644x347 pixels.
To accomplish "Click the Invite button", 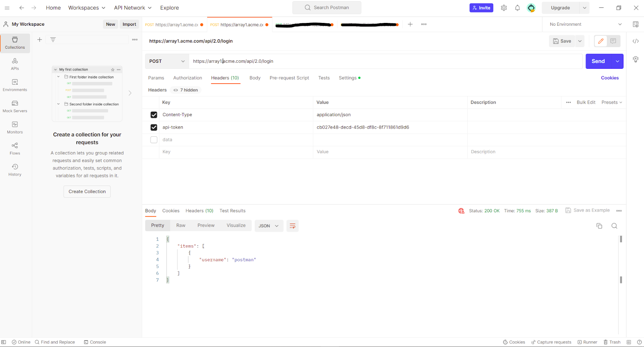I will click(x=481, y=8).
